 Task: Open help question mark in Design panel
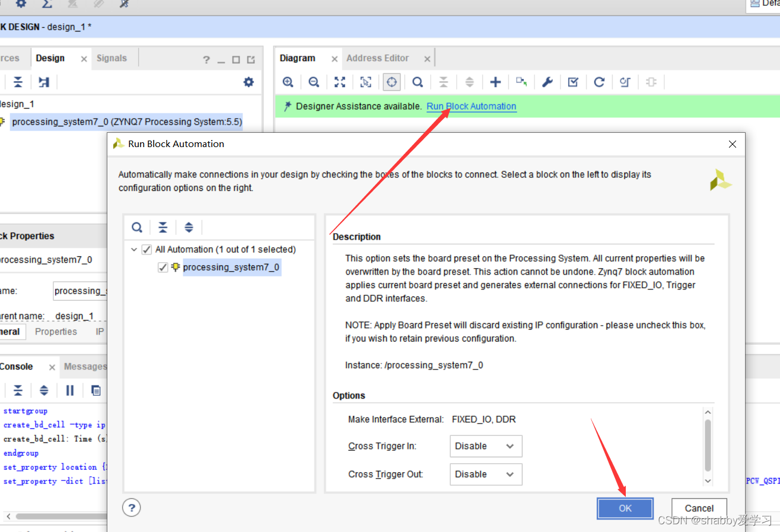click(x=206, y=60)
